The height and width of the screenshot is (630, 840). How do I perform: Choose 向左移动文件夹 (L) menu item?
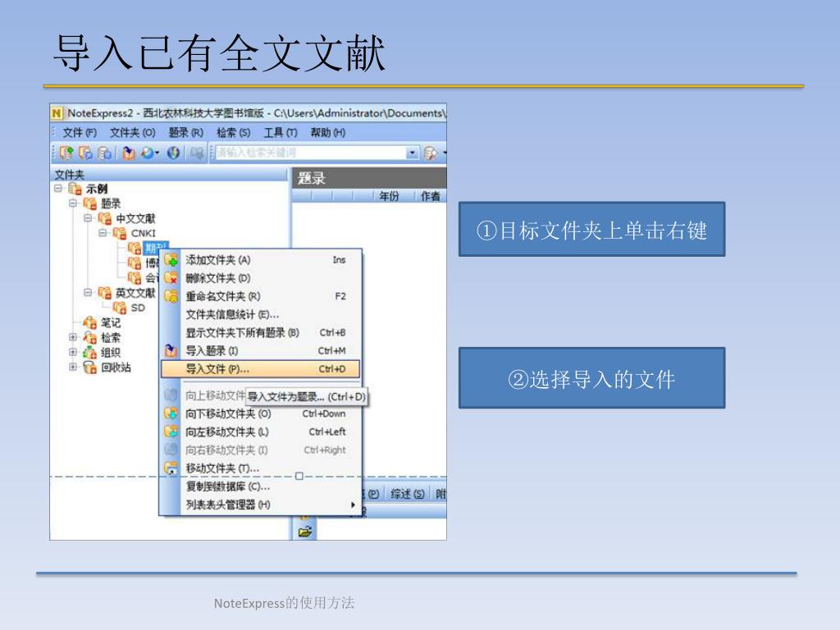[262, 431]
